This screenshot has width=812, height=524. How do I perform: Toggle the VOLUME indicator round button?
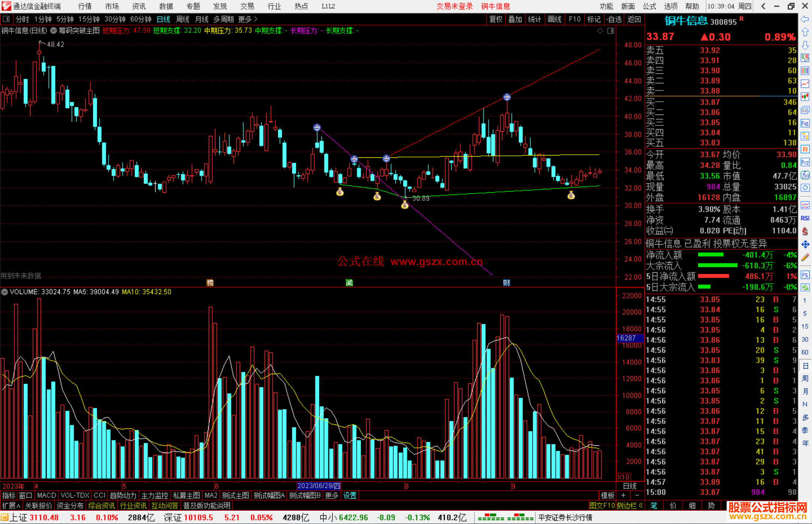tap(5, 292)
